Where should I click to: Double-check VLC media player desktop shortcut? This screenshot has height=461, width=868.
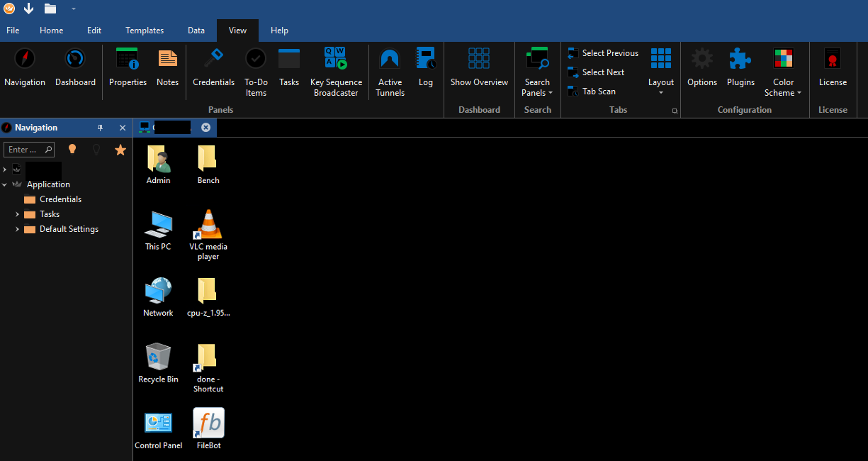208,235
